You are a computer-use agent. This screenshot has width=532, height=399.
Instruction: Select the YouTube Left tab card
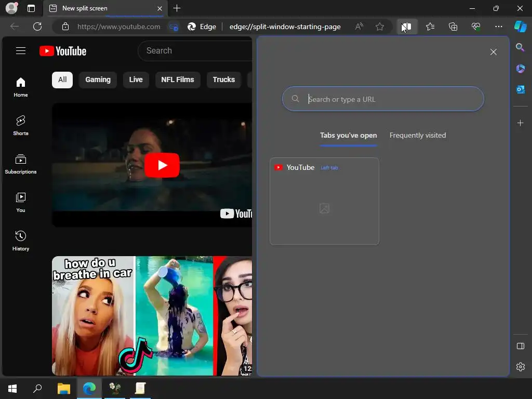coord(324,201)
